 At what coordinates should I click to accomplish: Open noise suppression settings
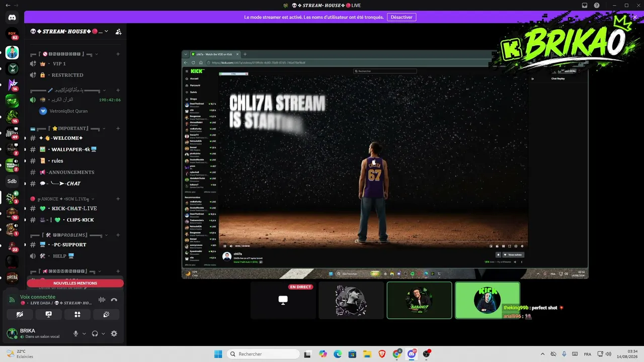tap(102, 300)
